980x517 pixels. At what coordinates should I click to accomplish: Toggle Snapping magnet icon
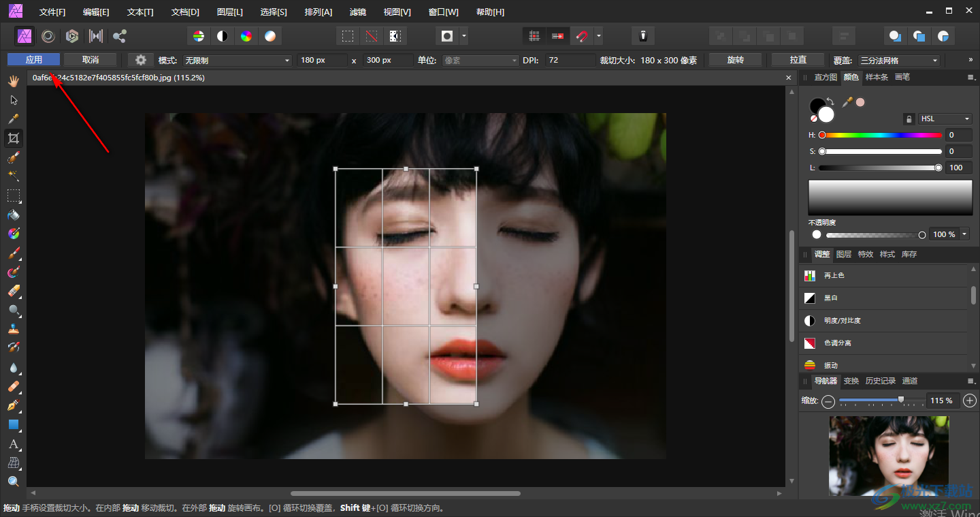click(x=581, y=36)
